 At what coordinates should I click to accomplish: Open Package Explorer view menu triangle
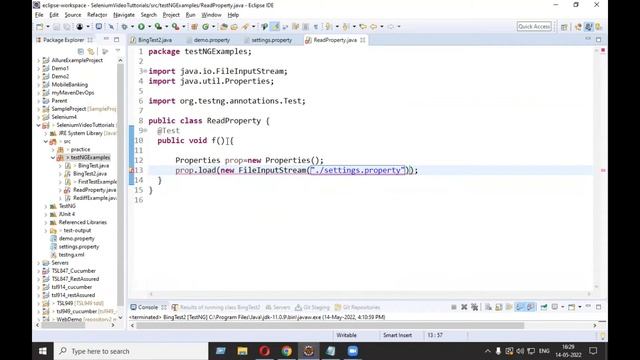tap(118, 51)
